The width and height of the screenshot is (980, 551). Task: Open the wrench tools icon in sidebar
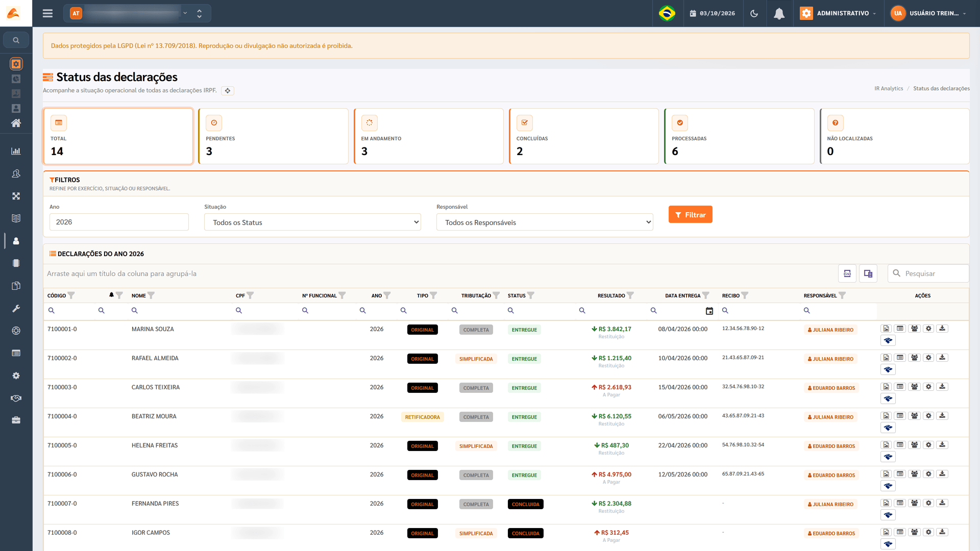click(x=16, y=308)
